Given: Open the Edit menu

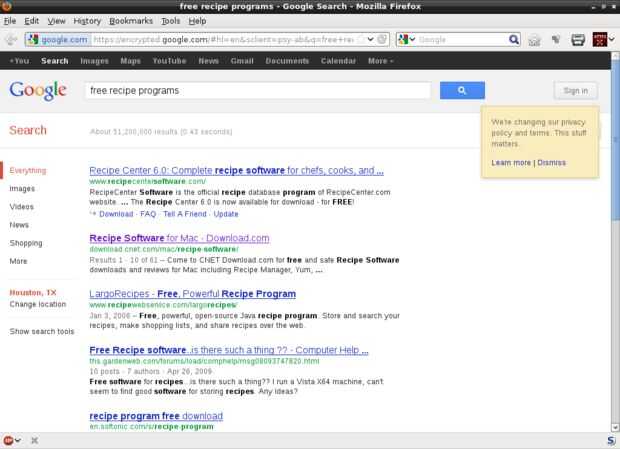Looking at the screenshot, I should 31,21.
